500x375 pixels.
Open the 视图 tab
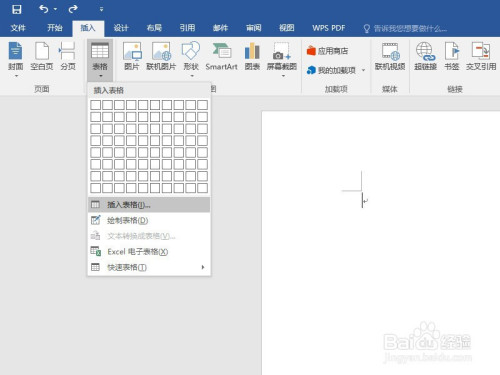click(x=287, y=28)
